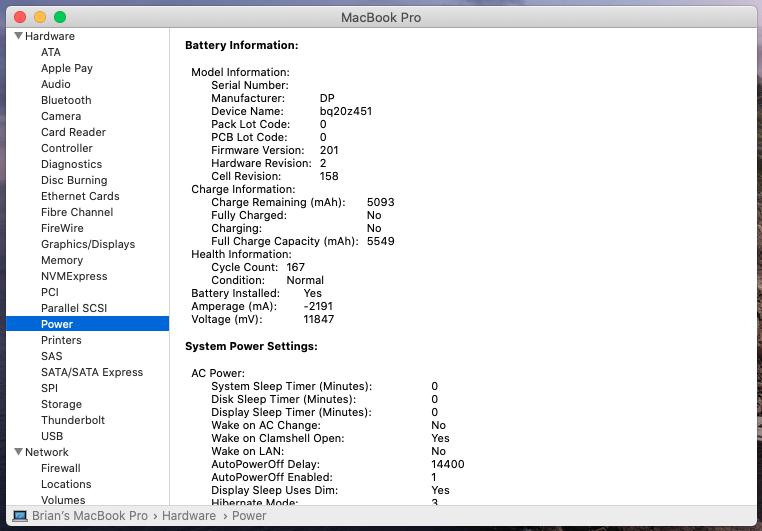Select Thunderbolt in the sidebar
762x531 pixels.
click(x=73, y=420)
